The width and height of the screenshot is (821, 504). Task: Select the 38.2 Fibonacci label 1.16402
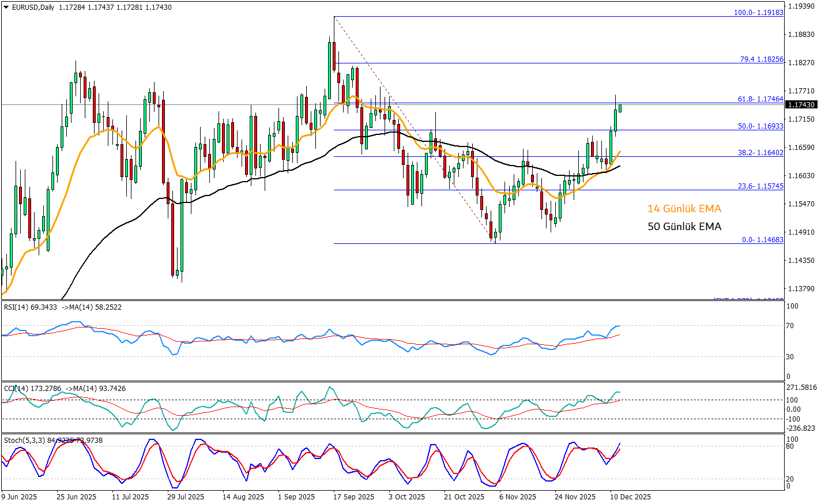pyautogui.click(x=760, y=153)
